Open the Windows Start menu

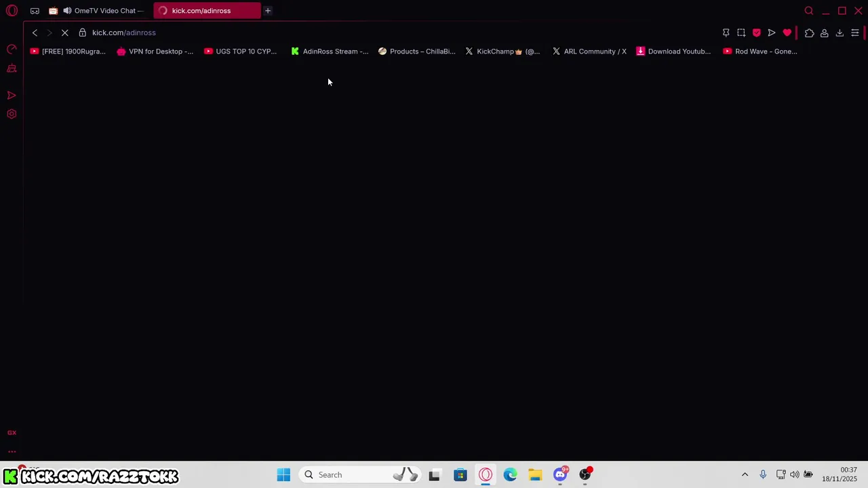coord(283,474)
